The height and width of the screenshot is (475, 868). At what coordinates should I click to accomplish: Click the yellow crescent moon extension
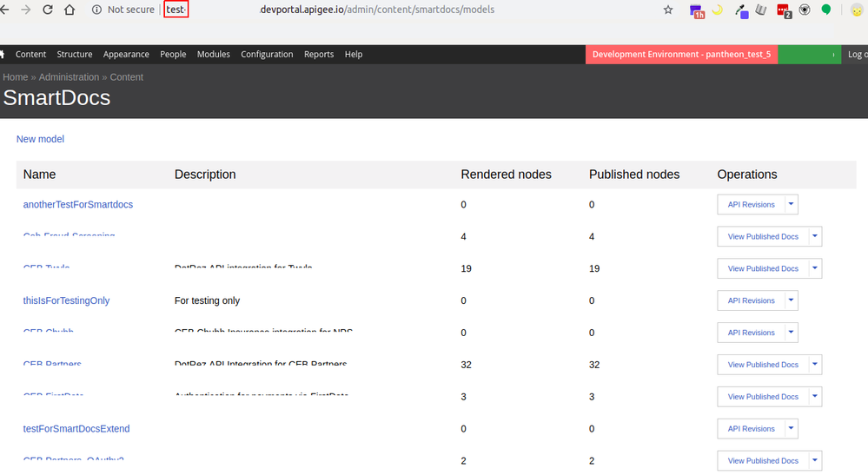tap(718, 10)
